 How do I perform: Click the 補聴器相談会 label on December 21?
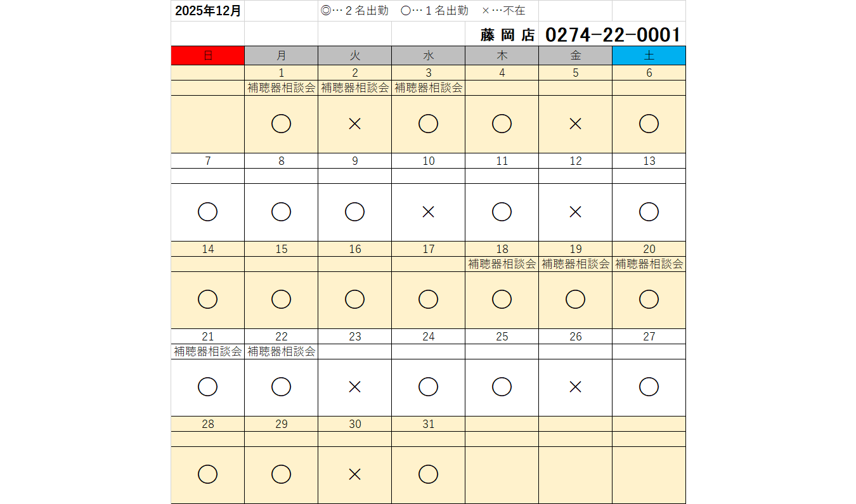207,351
